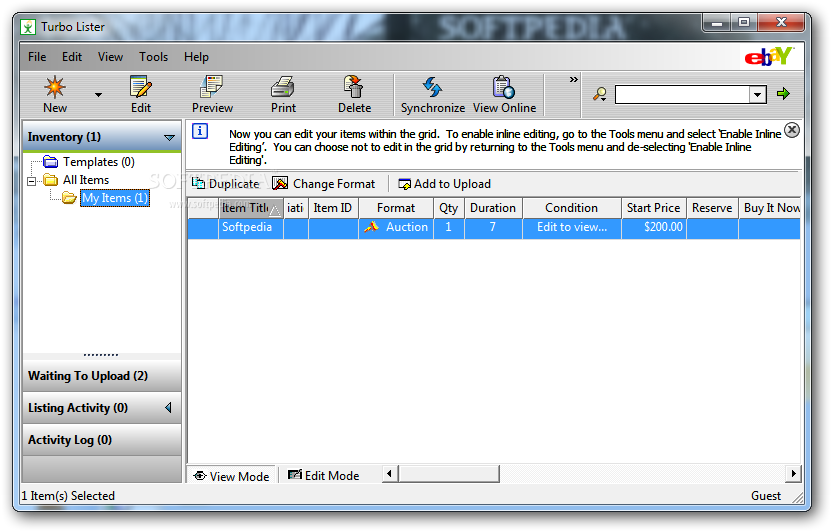The width and height of the screenshot is (832, 532).
Task: Click the $200.00 start price cell
Action: tap(654, 228)
